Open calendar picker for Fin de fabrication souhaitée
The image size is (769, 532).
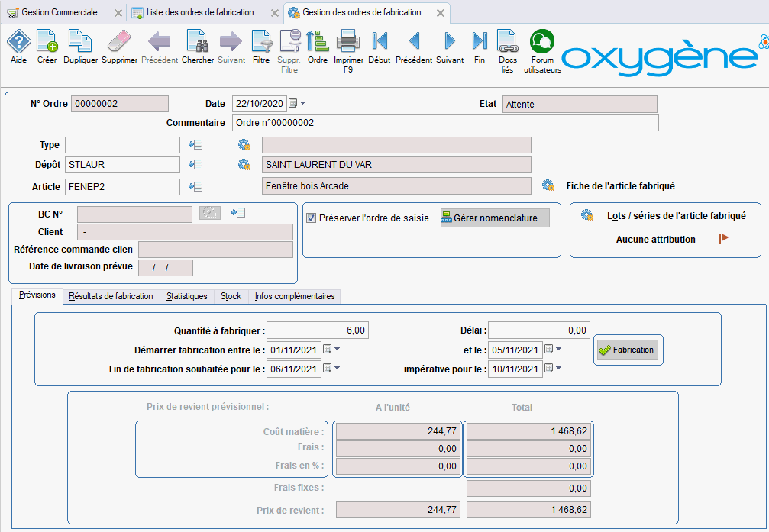coord(328,369)
